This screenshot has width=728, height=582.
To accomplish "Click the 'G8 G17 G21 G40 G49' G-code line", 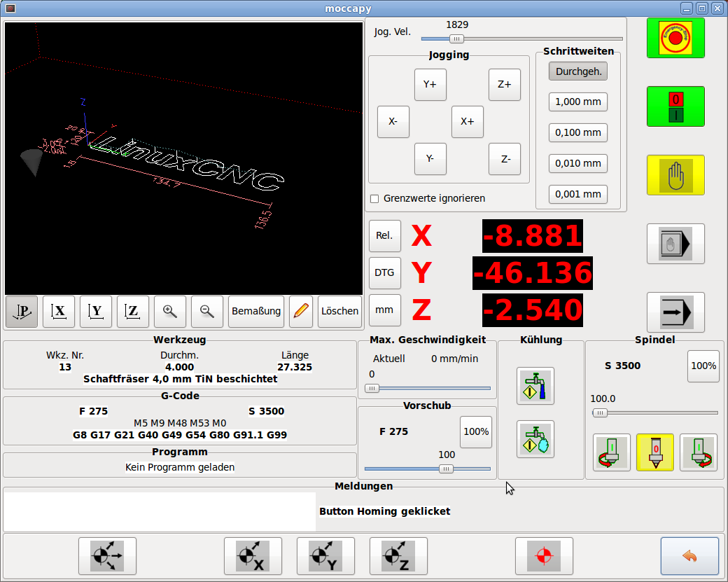I will coord(180,435).
